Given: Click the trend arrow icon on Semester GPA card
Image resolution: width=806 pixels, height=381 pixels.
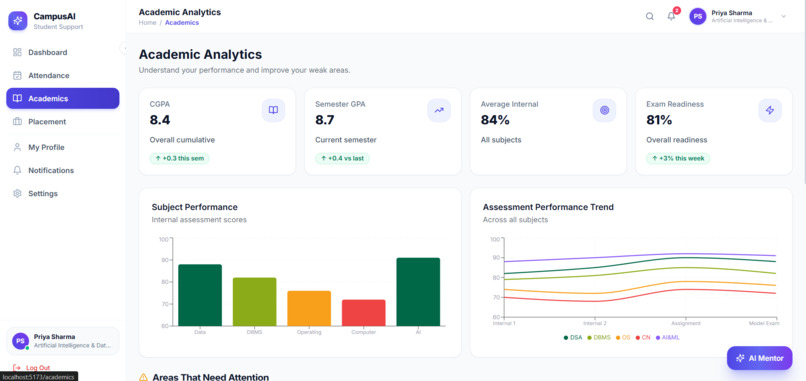Looking at the screenshot, I should [439, 110].
